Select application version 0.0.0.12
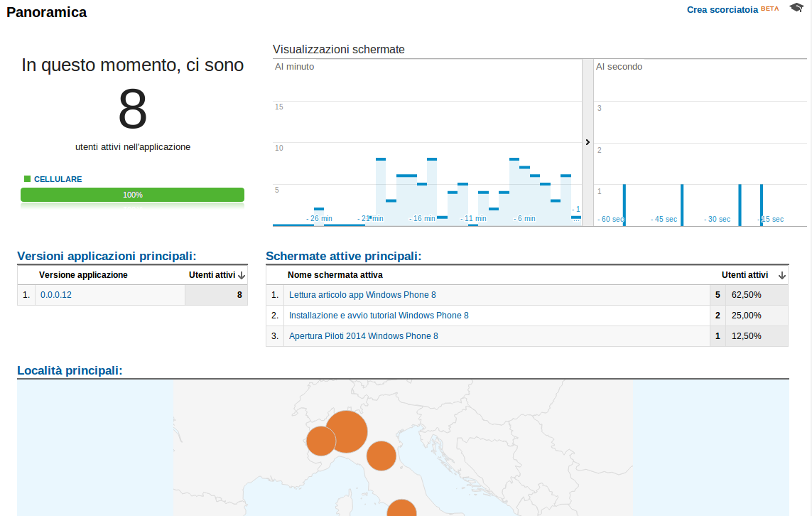The width and height of the screenshot is (812, 516). [55, 294]
